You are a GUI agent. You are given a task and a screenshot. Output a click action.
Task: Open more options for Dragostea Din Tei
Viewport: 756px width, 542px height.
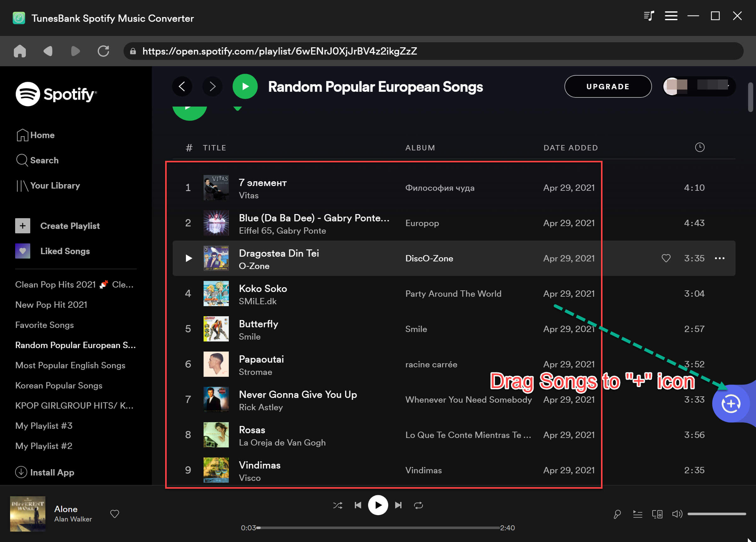pyautogui.click(x=720, y=258)
